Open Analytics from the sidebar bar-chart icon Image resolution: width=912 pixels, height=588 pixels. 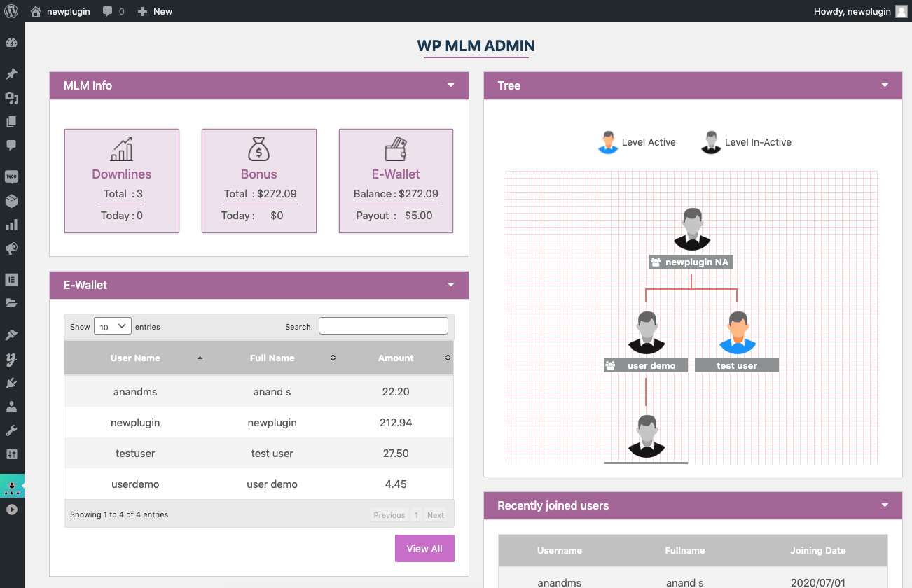point(11,224)
